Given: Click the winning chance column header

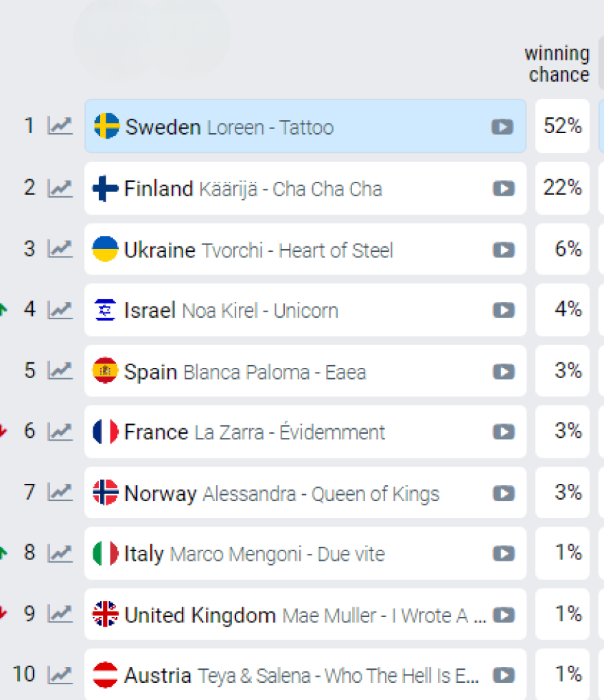Looking at the screenshot, I should pyautogui.click(x=557, y=64).
